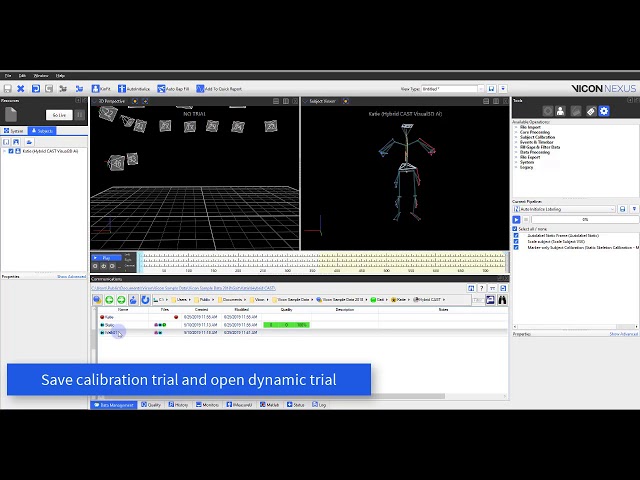This screenshot has width=640, height=480.
Task: Click the Go Live button
Action: (59, 115)
